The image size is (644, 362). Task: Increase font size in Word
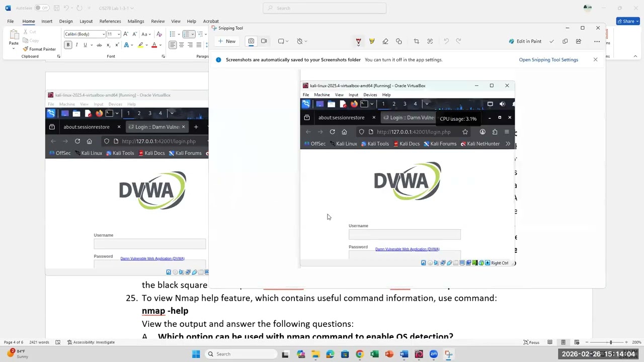pyautogui.click(x=126, y=34)
